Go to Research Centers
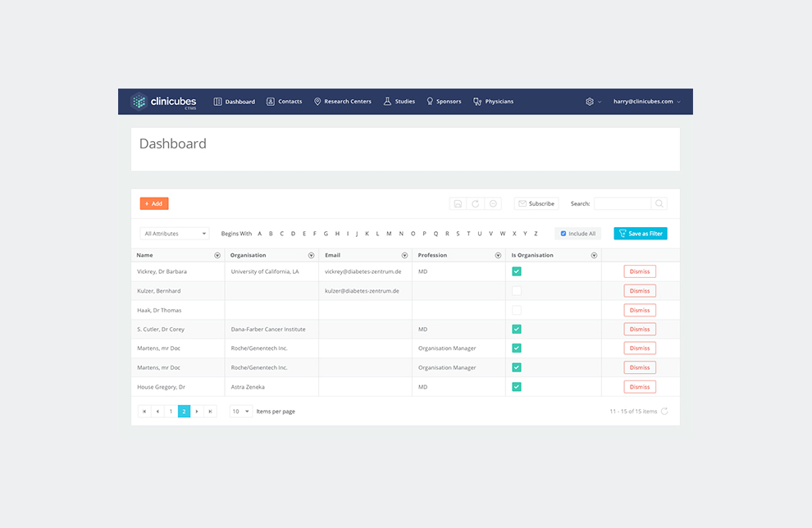The image size is (812, 528). (x=343, y=102)
